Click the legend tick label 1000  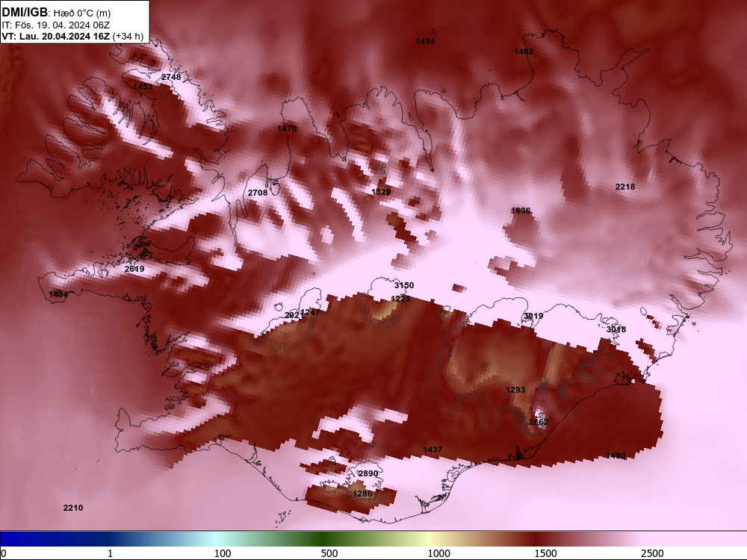coord(438,553)
